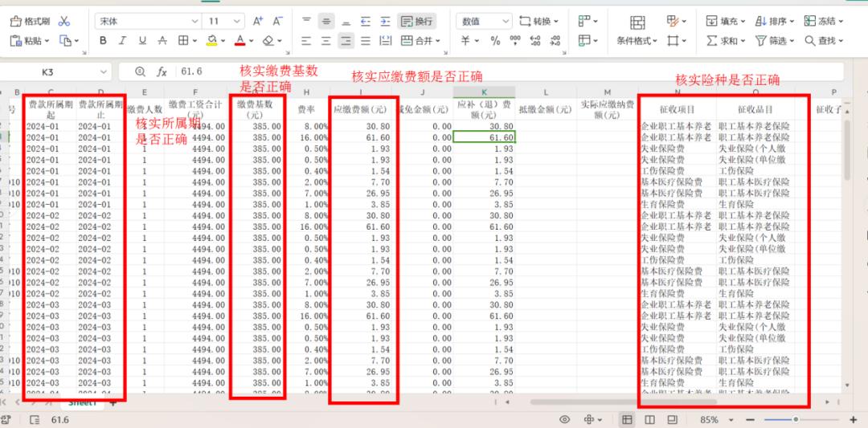Click the zoom out minus button
This screenshot has width=868, height=428.
[x=750, y=420]
